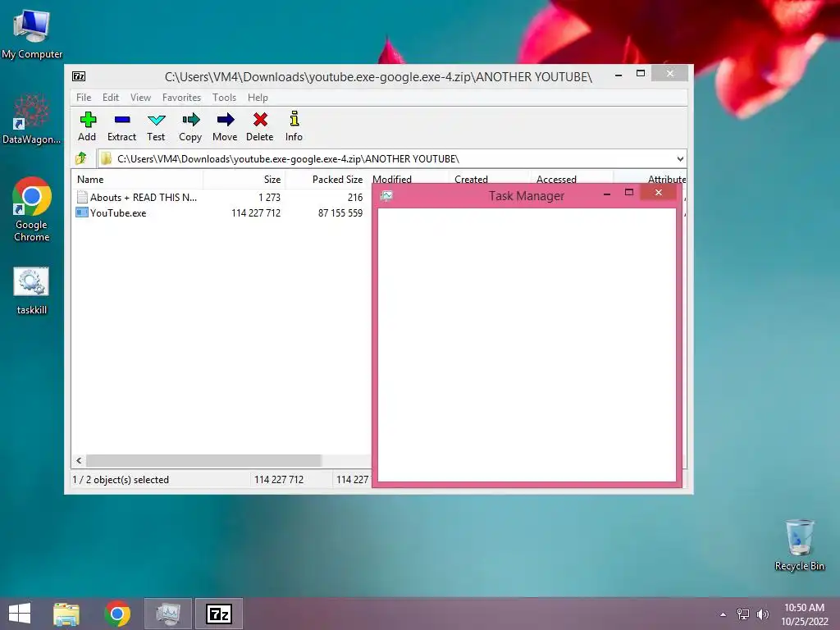Sort by Accessed column header
This screenshot has height=630, width=840.
pyautogui.click(x=556, y=179)
